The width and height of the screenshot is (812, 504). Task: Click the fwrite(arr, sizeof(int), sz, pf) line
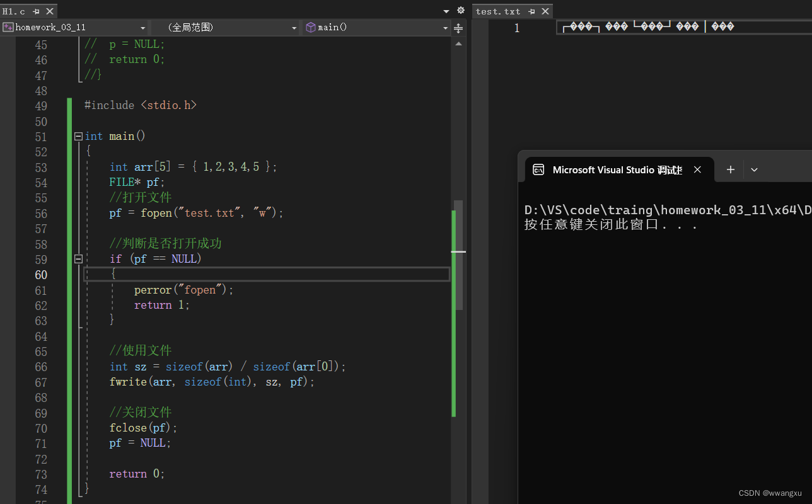212,382
